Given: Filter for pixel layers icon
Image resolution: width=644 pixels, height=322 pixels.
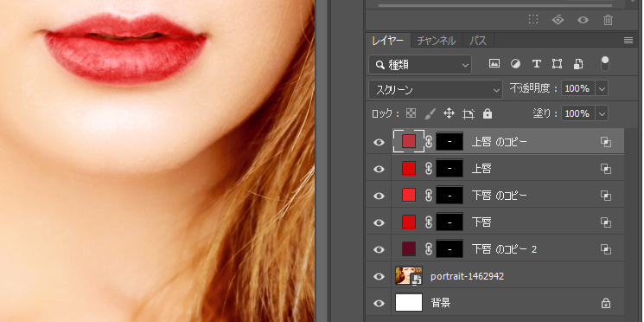Looking at the screenshot, I should 494,63.
